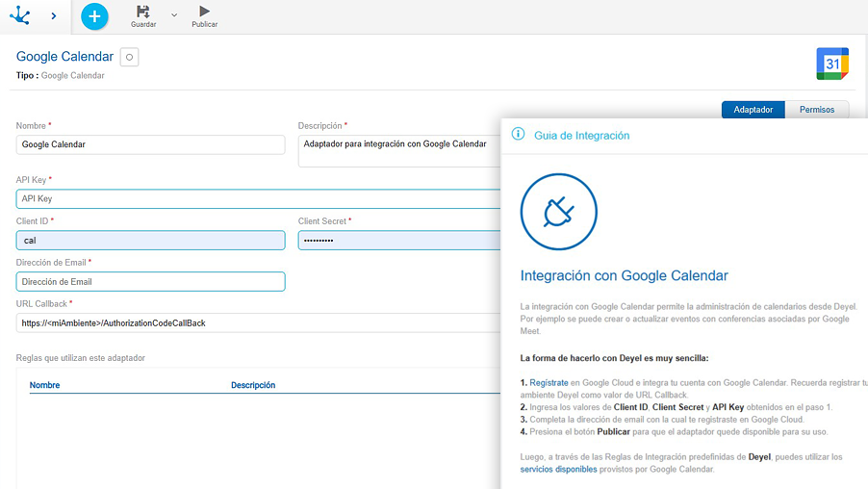Click the bold Publicar word in step 4

point(613,431)
